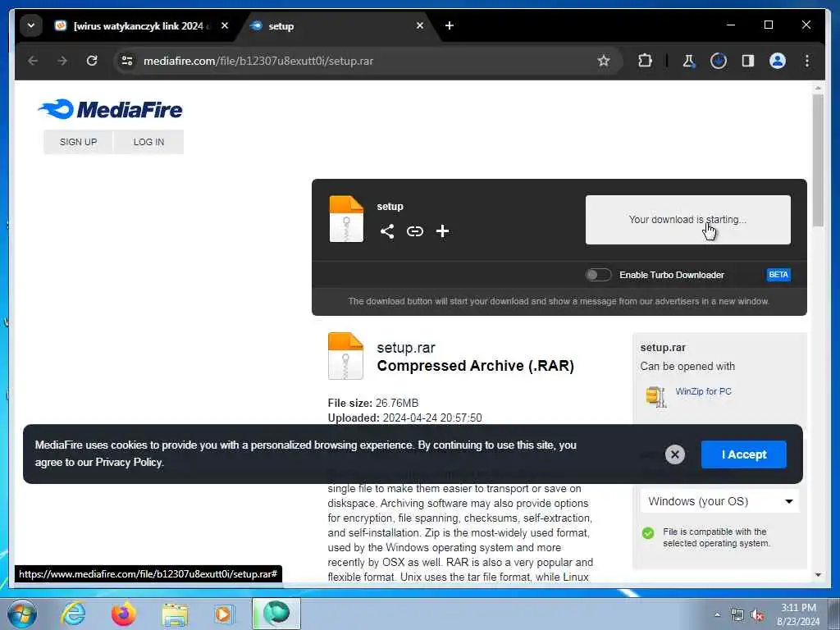Click the Uploaded 2024-04-24 date text
Screen dimensions: 840x630
click(x=405, y=418)
